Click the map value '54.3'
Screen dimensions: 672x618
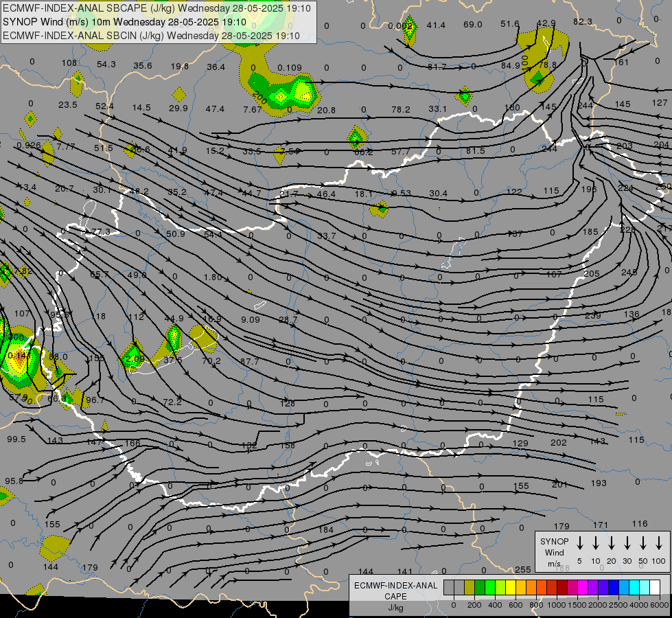pos(106,65)
